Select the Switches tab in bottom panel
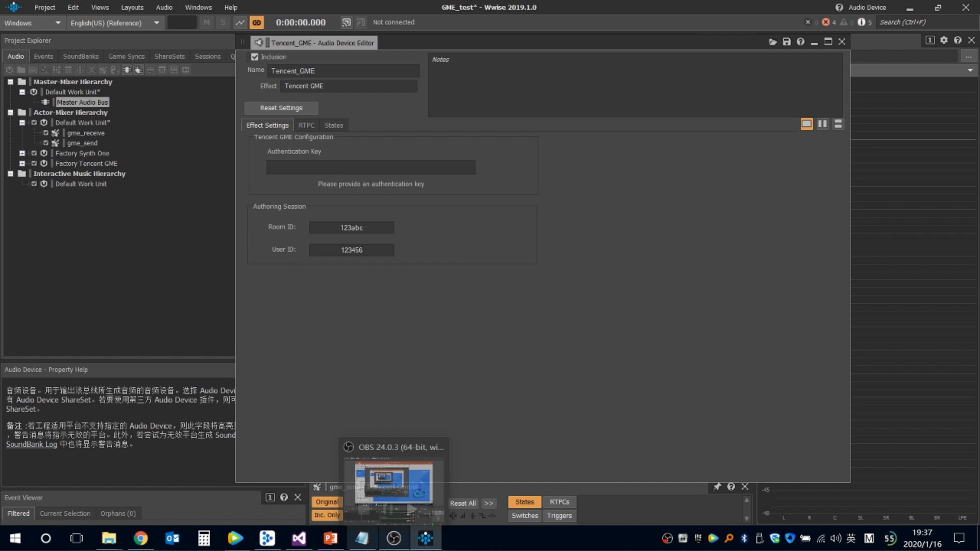Viewport: 980px width, 551px height. [524, 515]
